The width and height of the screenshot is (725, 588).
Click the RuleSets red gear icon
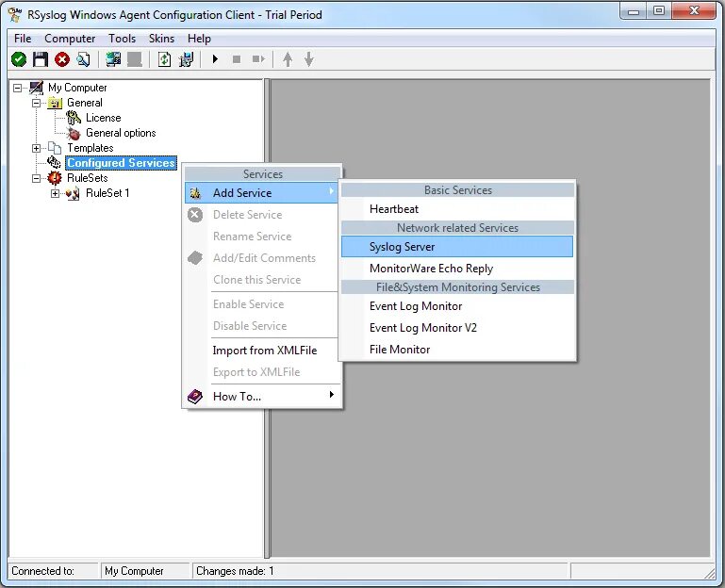55,178
